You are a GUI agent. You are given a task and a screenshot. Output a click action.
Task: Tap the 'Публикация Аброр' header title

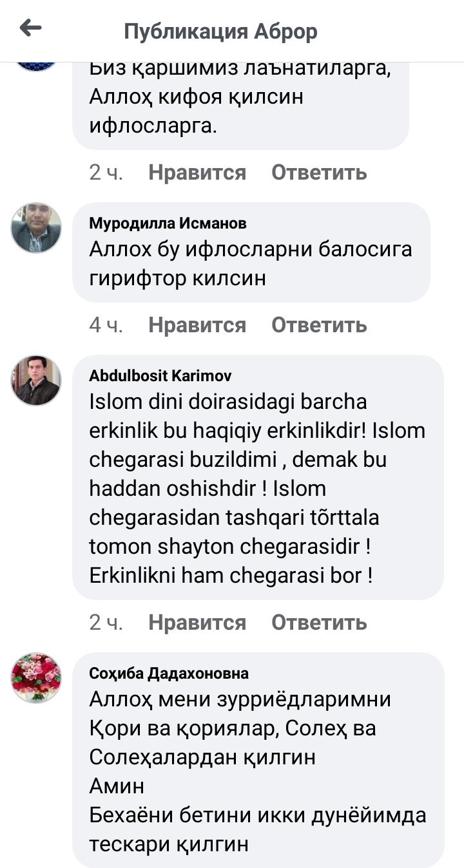click(x=220, y=31)
